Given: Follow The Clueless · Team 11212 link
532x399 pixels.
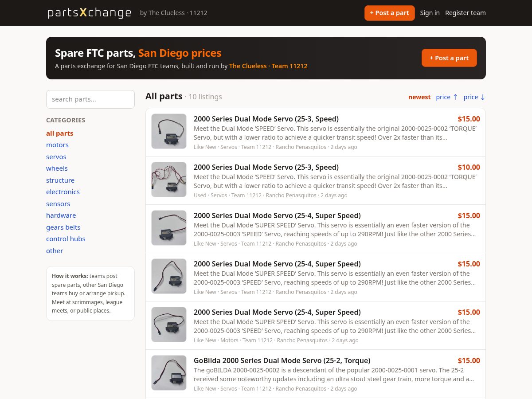Looking at the screenshot, I should pos(268,66).
